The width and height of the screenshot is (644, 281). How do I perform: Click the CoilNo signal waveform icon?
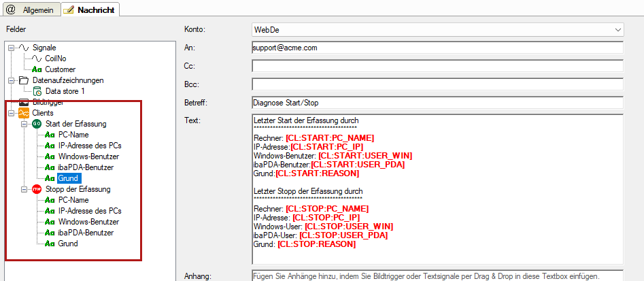37,59
